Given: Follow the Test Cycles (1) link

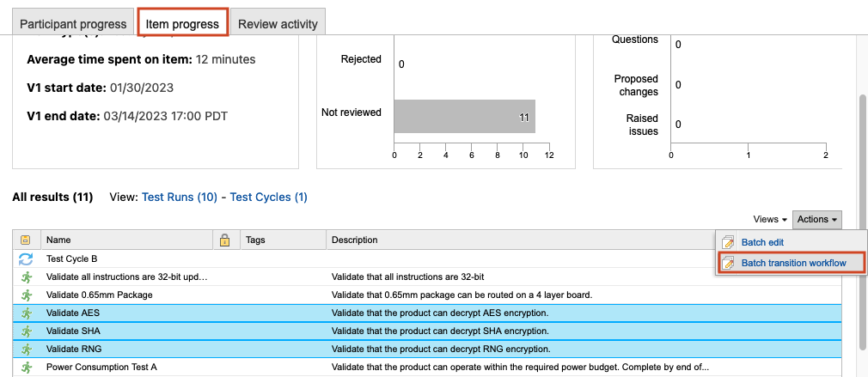Looking at the screenshot, I should pyautogui.click(x=269, y=197).
